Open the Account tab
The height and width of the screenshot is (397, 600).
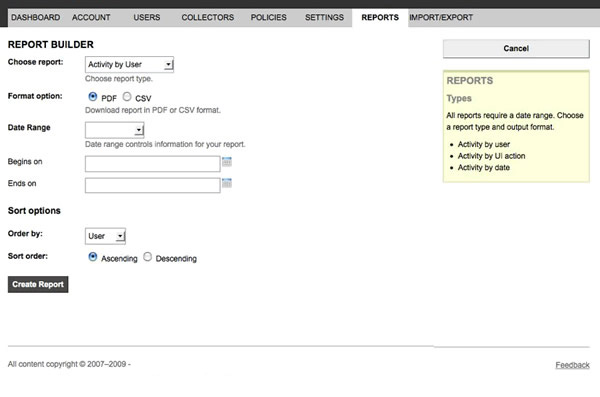pos(91,18)
